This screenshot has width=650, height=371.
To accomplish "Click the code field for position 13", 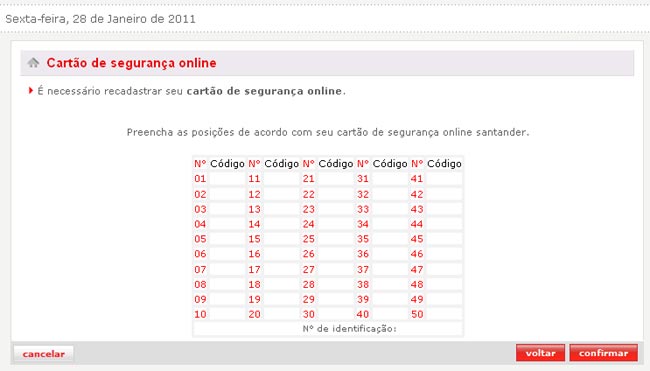I will coord(281,209).
